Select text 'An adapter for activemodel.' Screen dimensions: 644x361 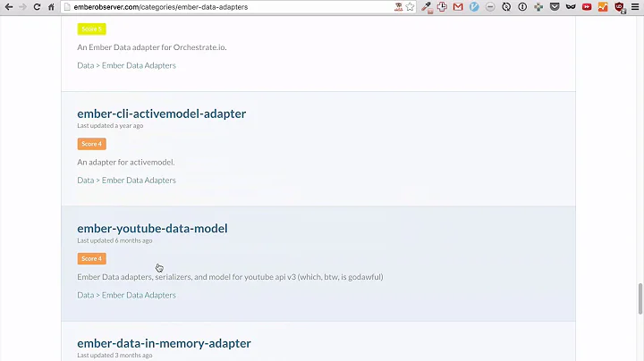126,163
